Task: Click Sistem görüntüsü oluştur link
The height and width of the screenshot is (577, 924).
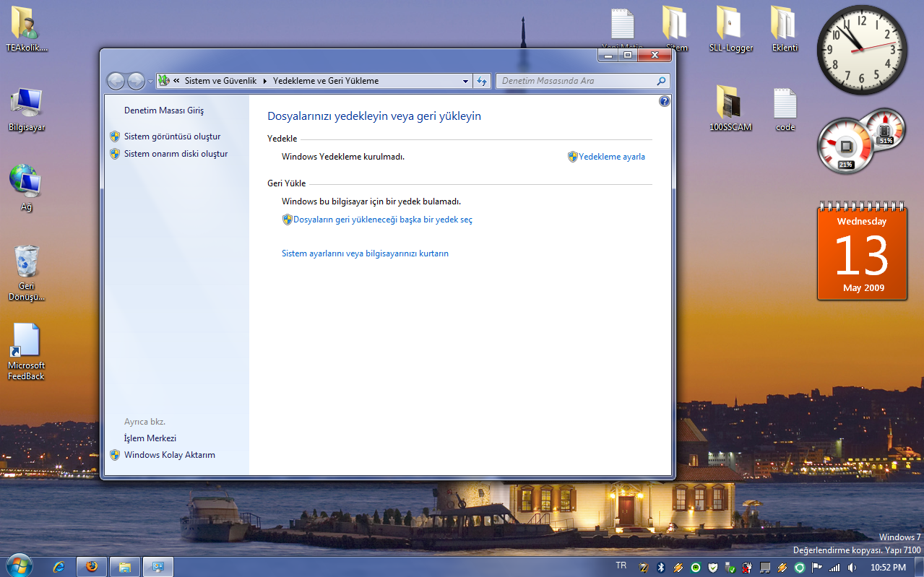Action: coord(172,136)
